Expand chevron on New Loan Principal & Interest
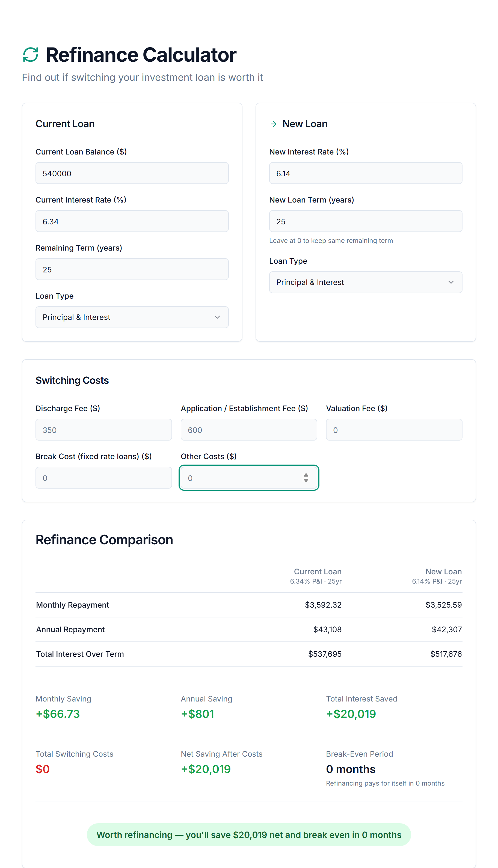 (x=450, y=282)
